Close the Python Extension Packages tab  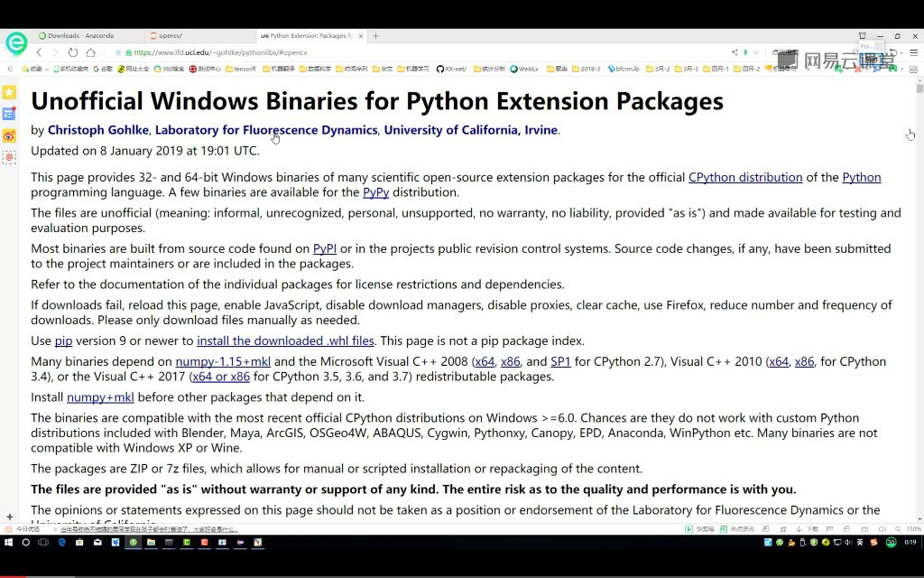(x=361, y=36)
